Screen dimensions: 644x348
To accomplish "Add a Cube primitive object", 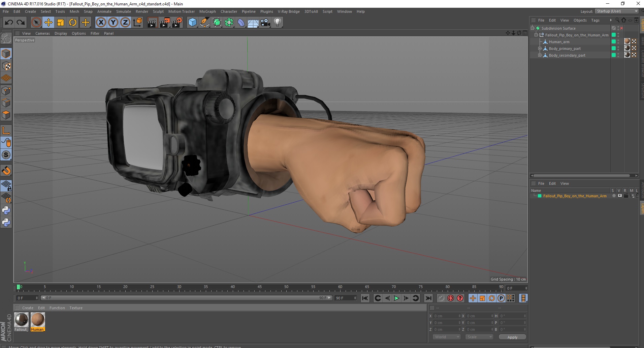I will (x=192, y=23).
